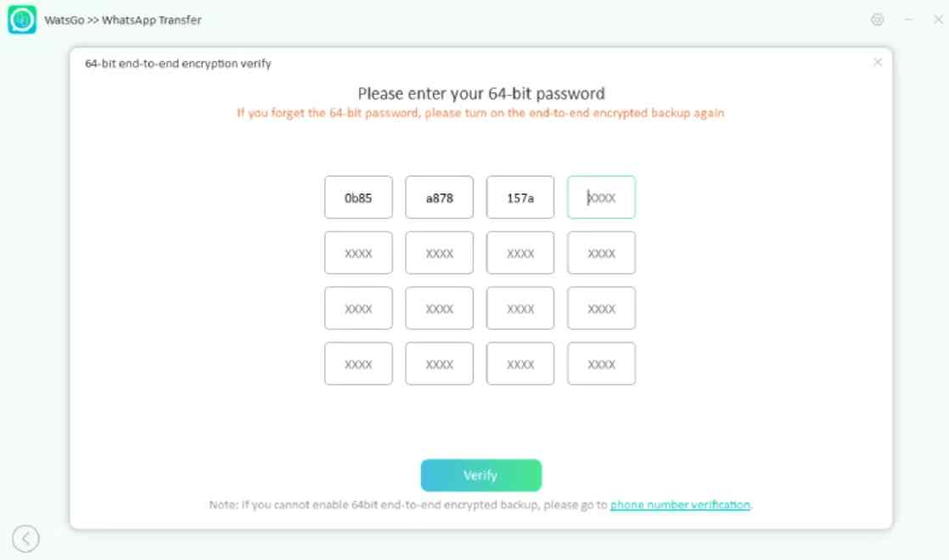
Task: Click the first XXXX box in row two
Action: tap(357, 253)
